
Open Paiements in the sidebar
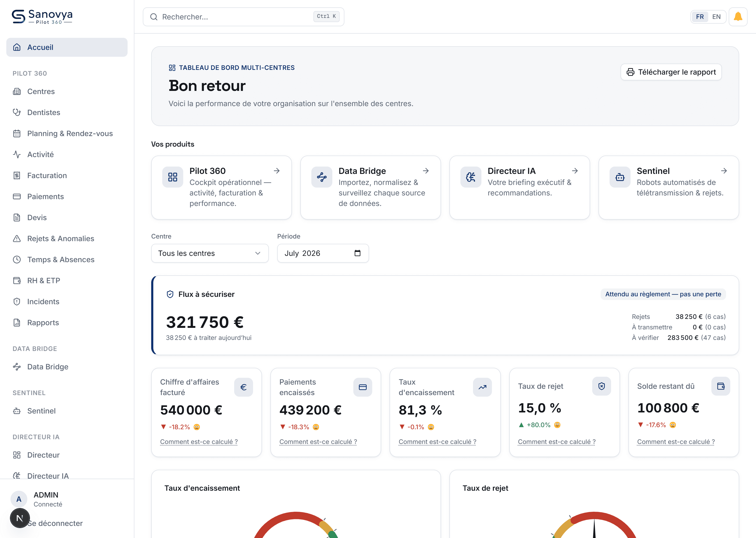(x=67, y=196)
